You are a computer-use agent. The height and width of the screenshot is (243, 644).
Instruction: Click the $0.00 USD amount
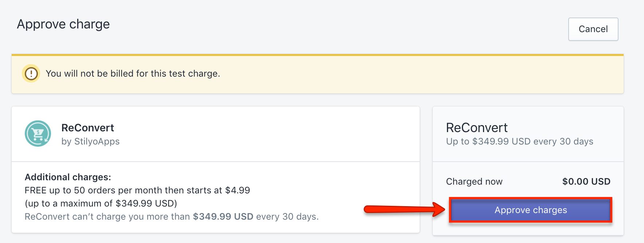[x=586, y=181]
